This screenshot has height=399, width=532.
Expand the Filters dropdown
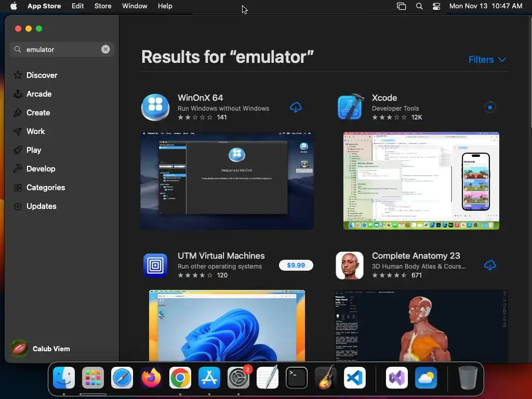click(487, 59)
